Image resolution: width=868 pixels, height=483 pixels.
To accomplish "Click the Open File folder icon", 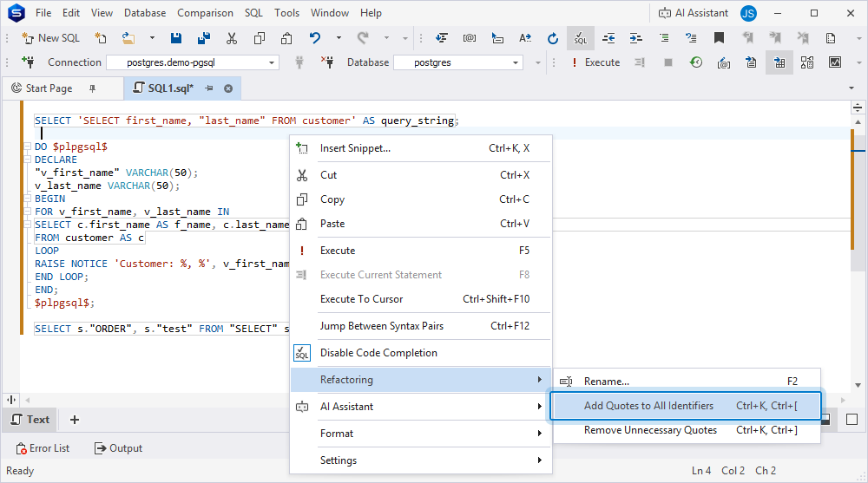I will point(128,38).
